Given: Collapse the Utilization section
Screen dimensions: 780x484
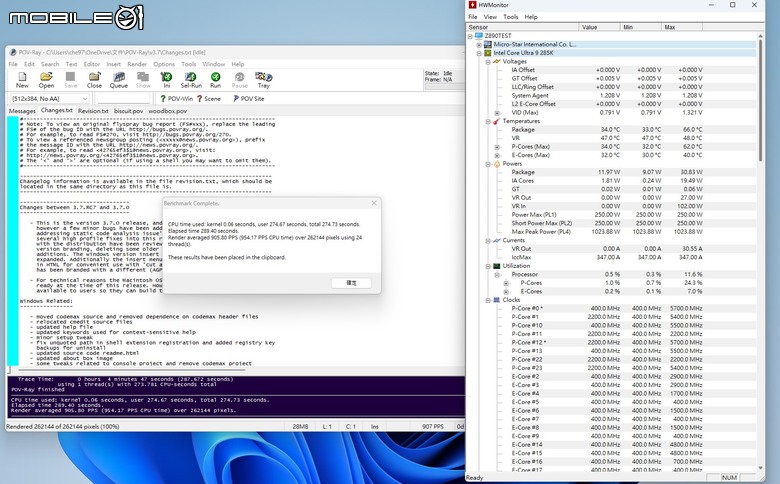Looking at the screenshot, I should 488,266.
